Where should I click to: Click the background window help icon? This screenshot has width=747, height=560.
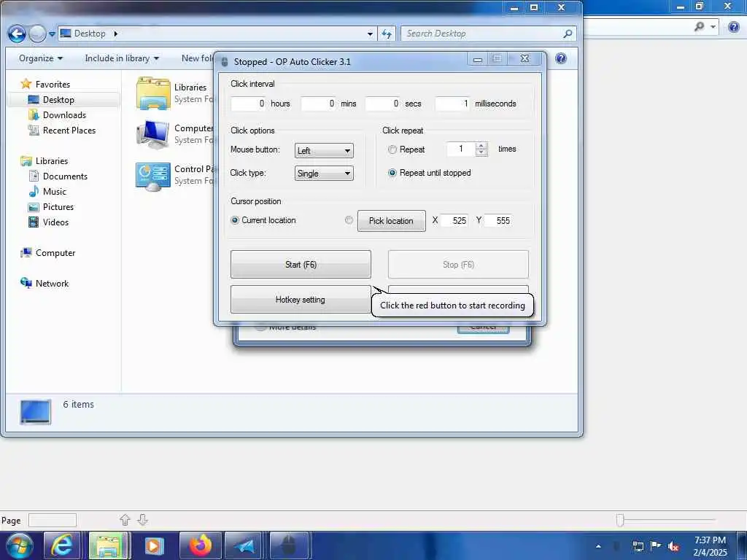(x=734, y=27)
